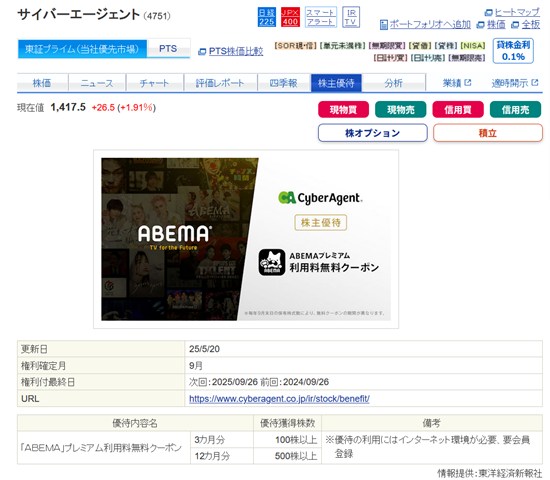Click the ABEMA shareholder benefit banner image
Image resolution: width=550 pixels, height=480 pixels.
tap(246, 239)
